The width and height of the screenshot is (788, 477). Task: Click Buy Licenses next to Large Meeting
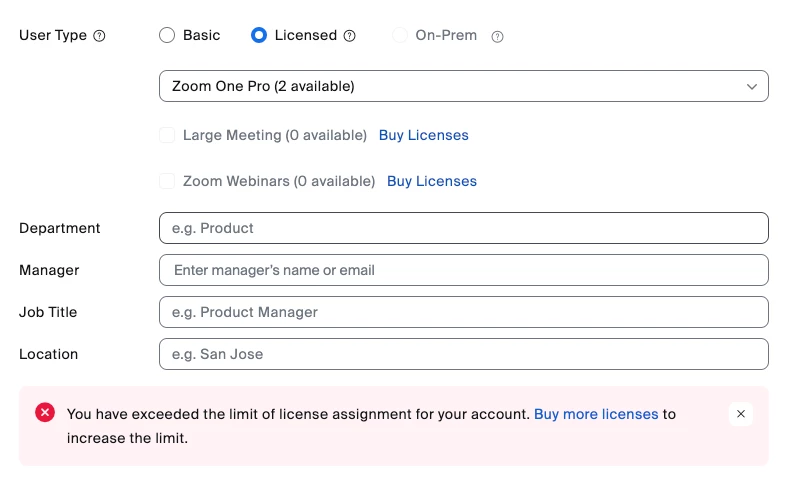[423, 135]
